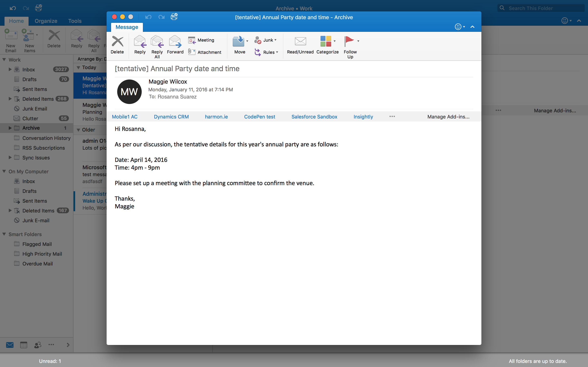This screenshot has width=588, height=367.
Task: Select the Salesforce Sandbox bookmark tab
Action: [x=314, y=117]
